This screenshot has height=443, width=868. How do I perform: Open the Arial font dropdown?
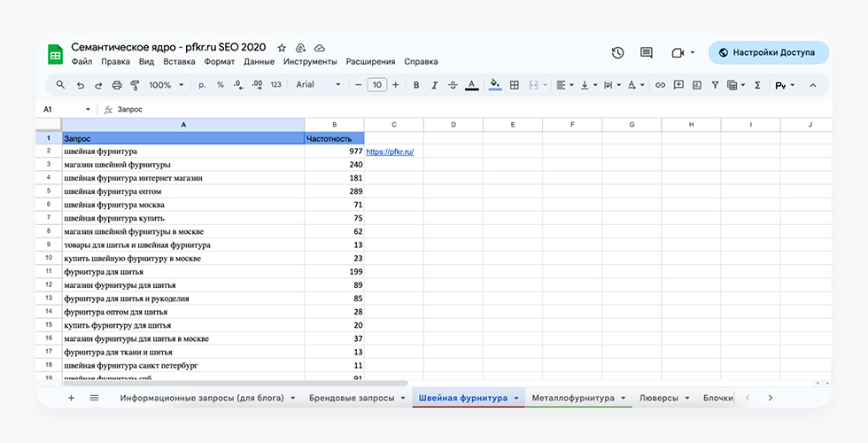[318, 85]
